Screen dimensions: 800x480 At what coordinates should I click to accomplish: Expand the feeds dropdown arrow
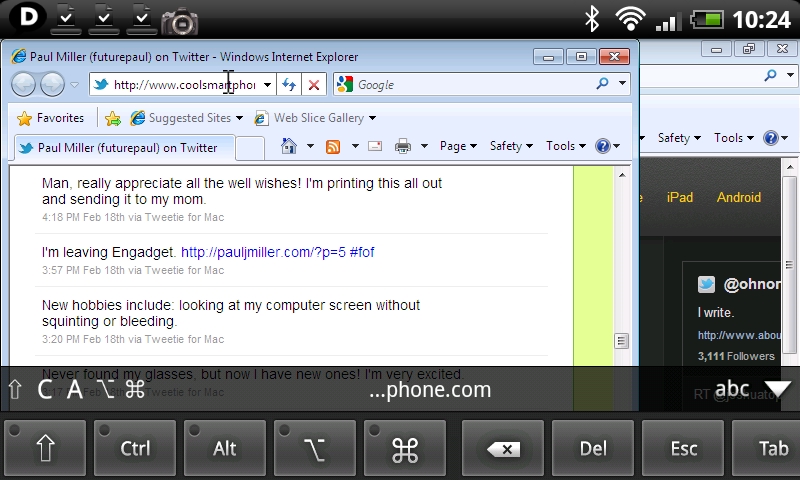tap(355, 146)
